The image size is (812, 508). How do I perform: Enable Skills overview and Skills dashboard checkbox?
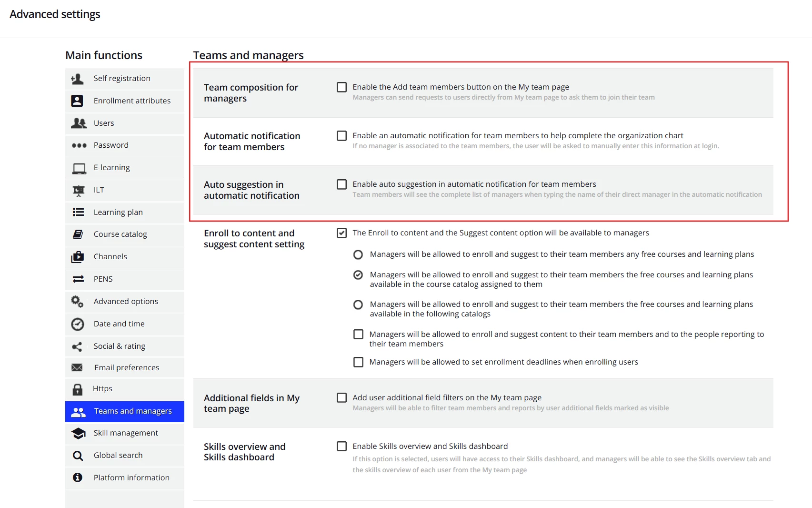(x=341, y=447)
